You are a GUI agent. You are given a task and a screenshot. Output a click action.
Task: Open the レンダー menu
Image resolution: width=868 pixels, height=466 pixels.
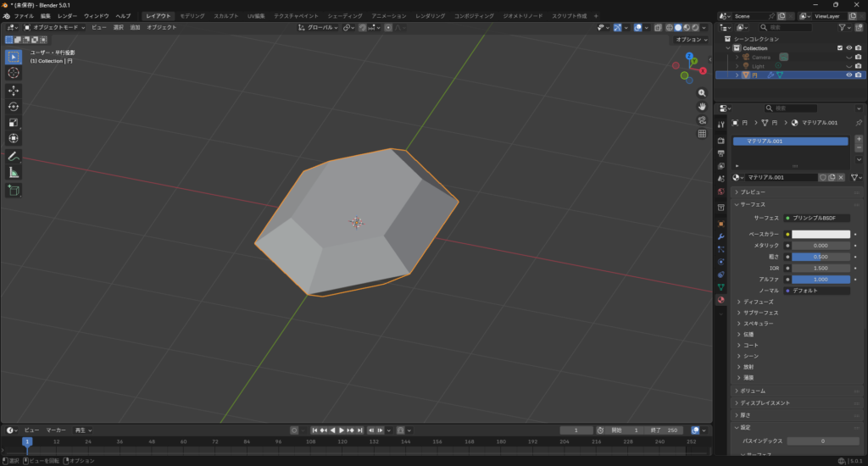[67, 16]
